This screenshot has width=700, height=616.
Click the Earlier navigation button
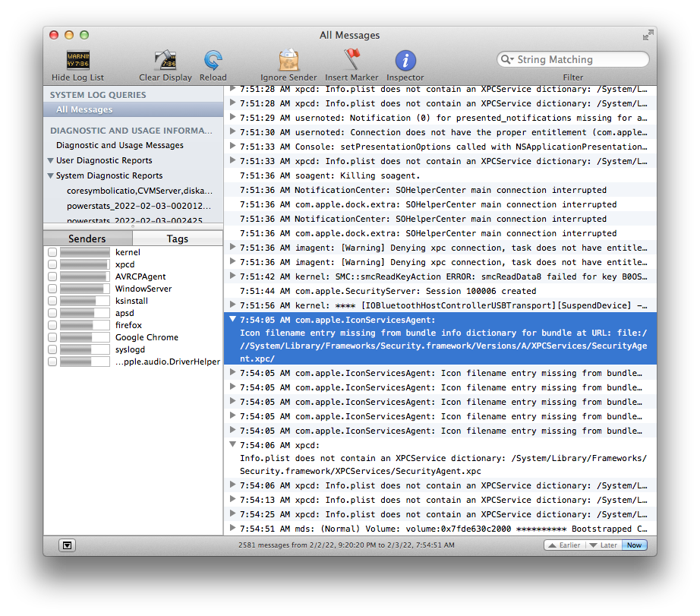coord(564,545)
